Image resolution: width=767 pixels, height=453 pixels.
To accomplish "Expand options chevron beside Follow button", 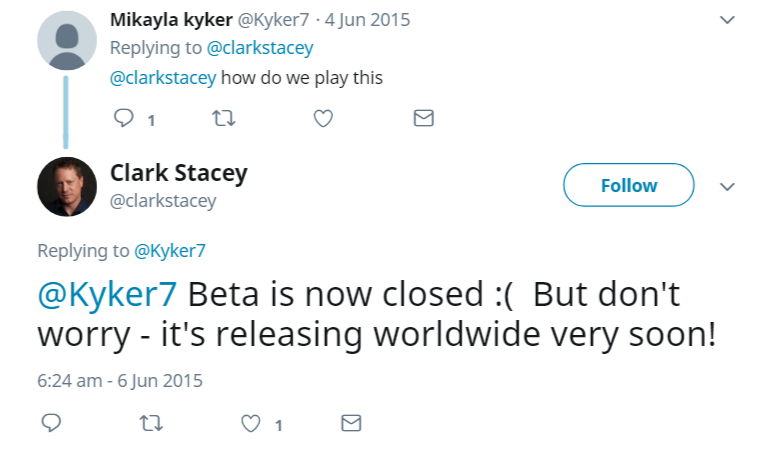I will (727, 186).
